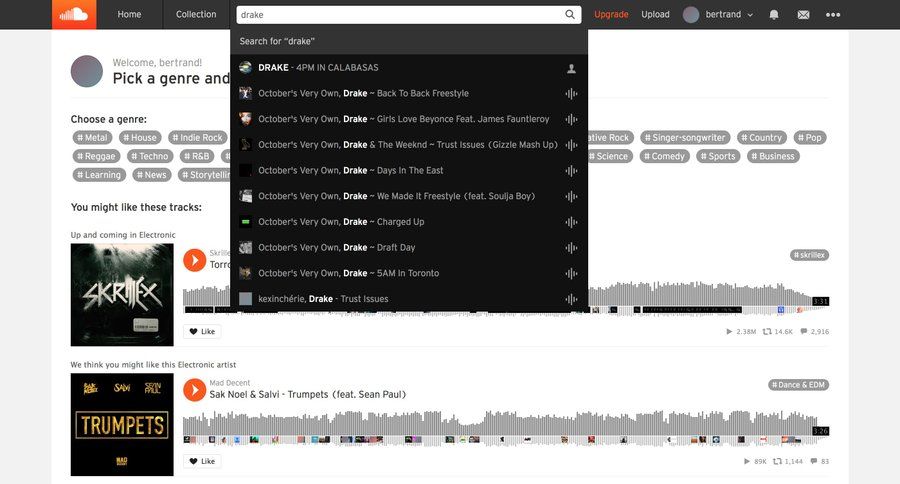Select Drake 5AM In Toronto suggestion
This screenshot has width=900, height=484.
click(409, 273)
